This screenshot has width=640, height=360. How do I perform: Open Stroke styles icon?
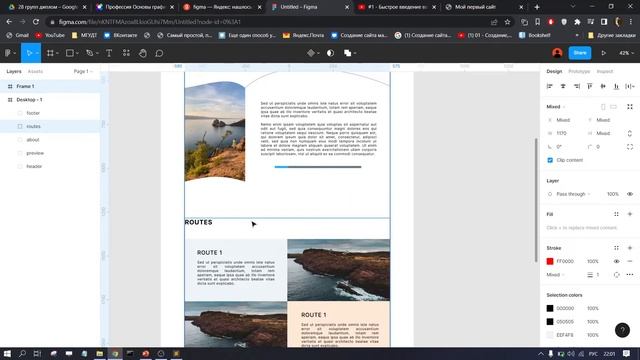click(616, 248)
